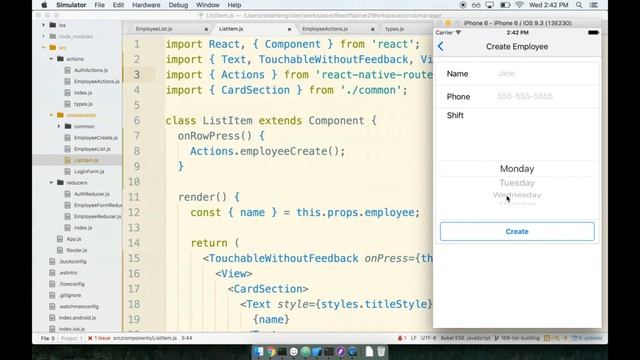Expand the node_modules folder

coord(44,36)
